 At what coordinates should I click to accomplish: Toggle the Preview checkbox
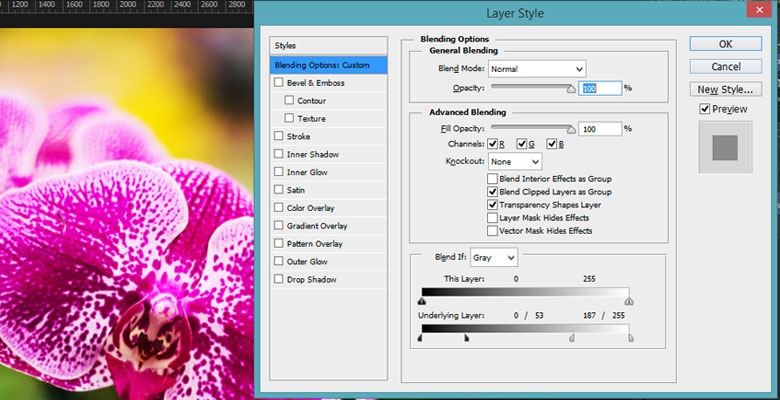click(705, 109)
